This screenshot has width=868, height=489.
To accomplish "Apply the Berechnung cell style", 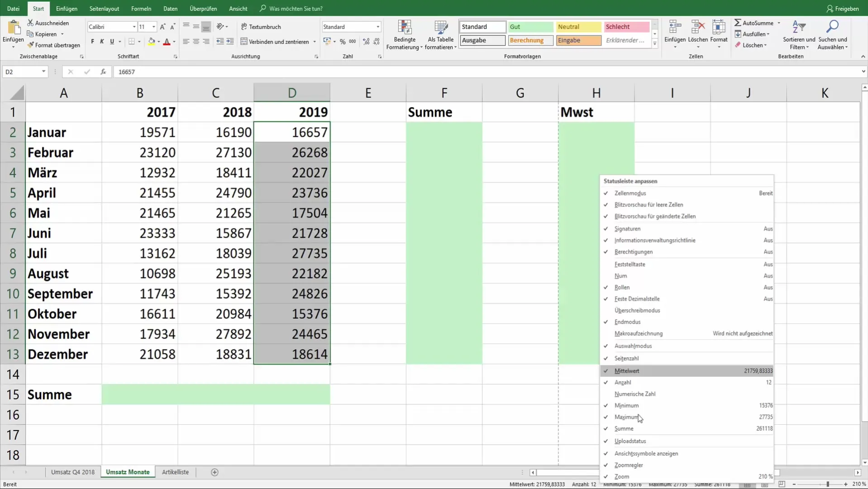I will 530,40.
